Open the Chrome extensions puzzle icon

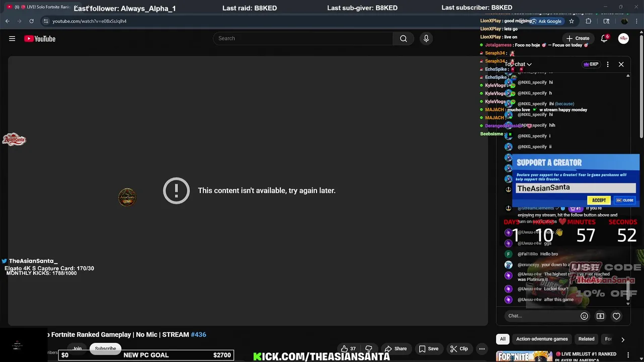tap(589, 21)
